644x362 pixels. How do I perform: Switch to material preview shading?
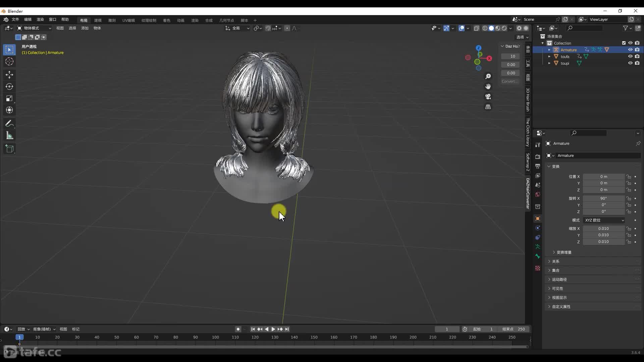(x=498, y=28)
